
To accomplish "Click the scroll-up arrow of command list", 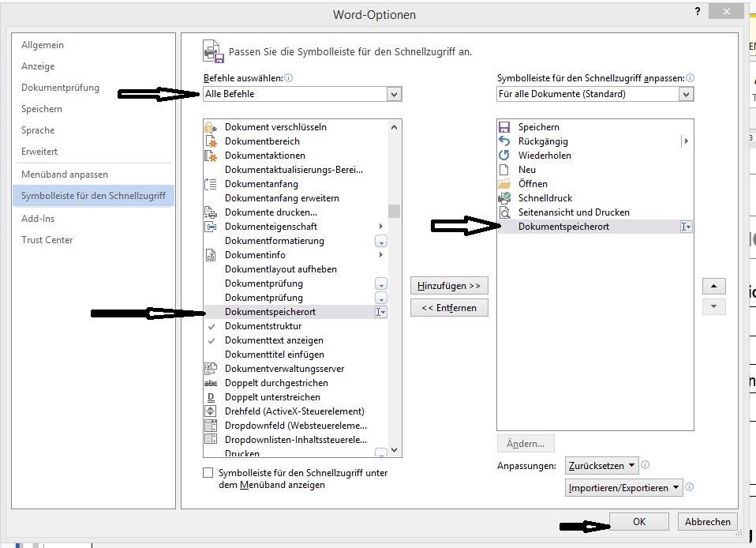I will click(394, 127).
